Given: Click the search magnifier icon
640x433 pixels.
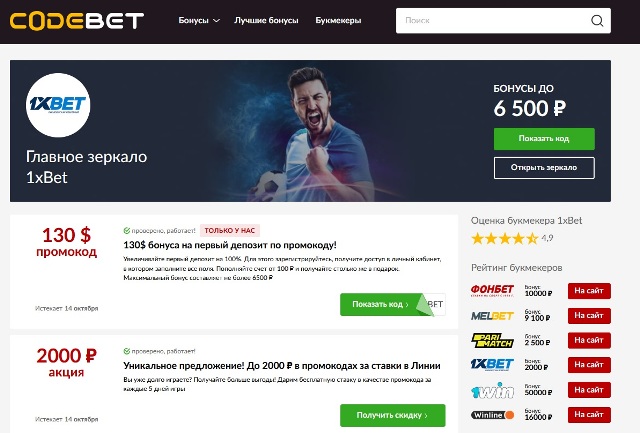Looking at the screenshot, I should [x=597, y=20].
